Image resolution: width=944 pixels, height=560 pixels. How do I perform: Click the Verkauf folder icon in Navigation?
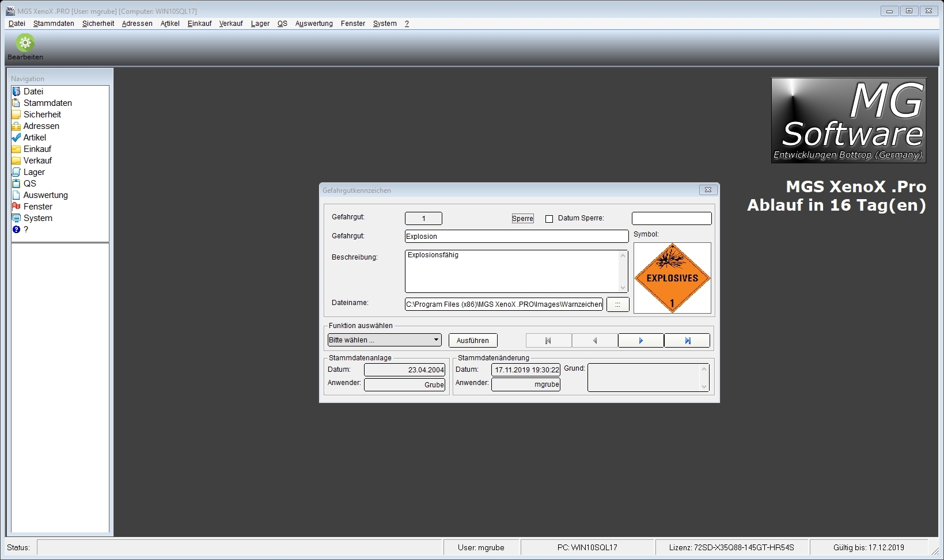pyautogui.click(x=16, y=161)
